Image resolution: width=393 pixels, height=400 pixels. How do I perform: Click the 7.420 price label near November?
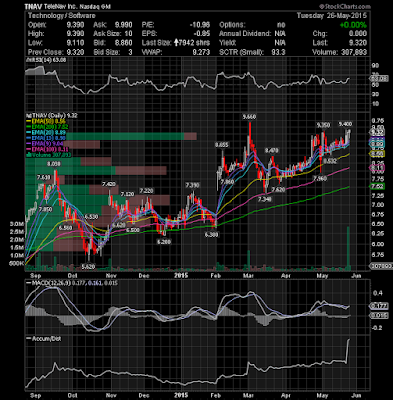click(109, 184)
